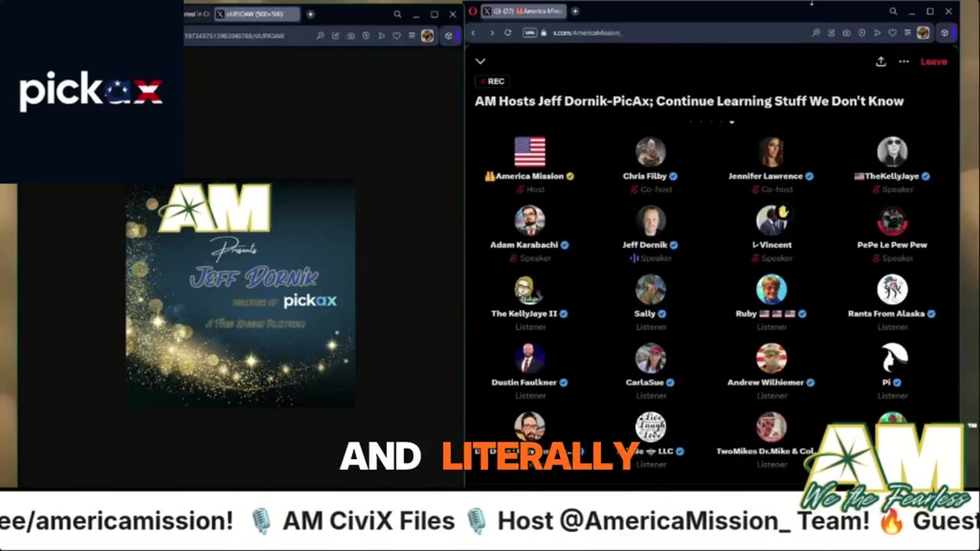Viewport: 980px width, 551px height.
Task: Click the AM Presents Jeff Dornik image
Action: click(240, 295)
